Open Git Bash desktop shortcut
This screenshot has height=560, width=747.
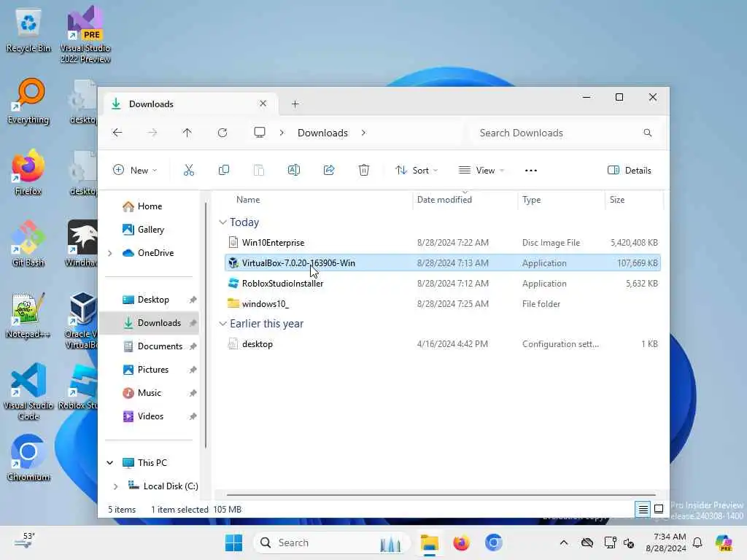click(28, 244)
